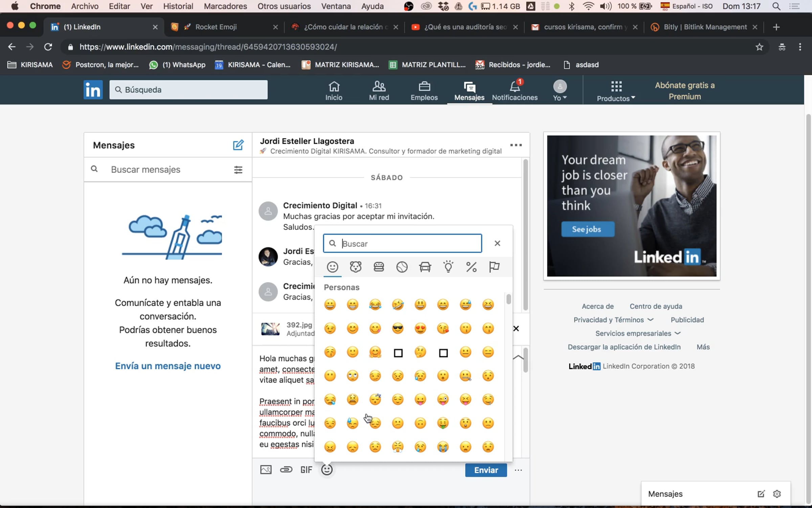Click the compose new message icon

tap(238, 145)
